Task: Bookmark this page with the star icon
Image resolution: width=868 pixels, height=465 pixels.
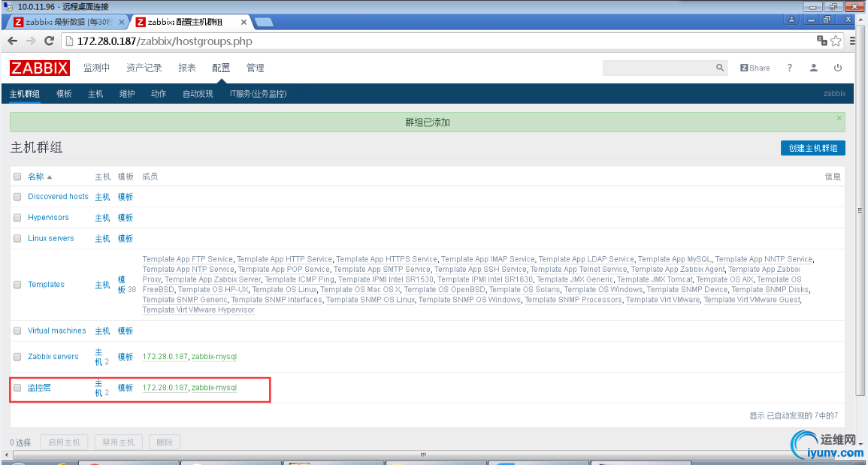Action: coord(836,41)
